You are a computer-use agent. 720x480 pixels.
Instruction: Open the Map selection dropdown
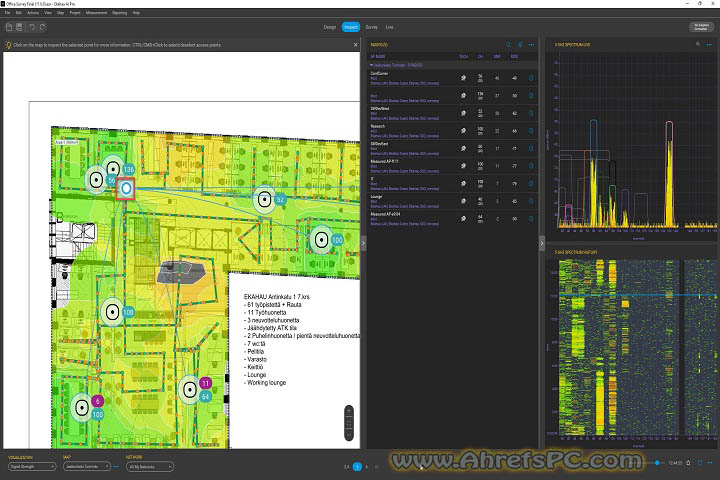[86, 467]
